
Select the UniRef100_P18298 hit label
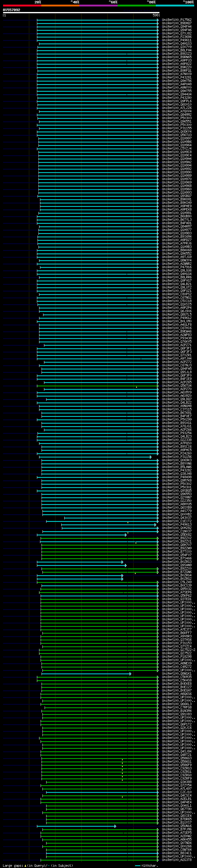(x=176, y=656)
